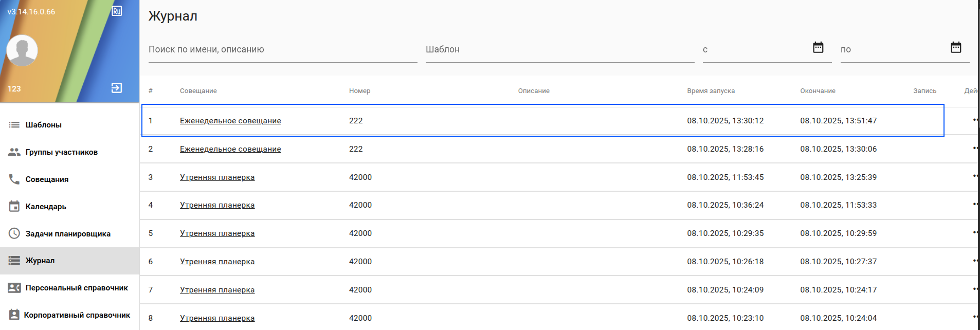Open Корпоративный справочник page
The image size is (980, 330).
click(77, 315)
